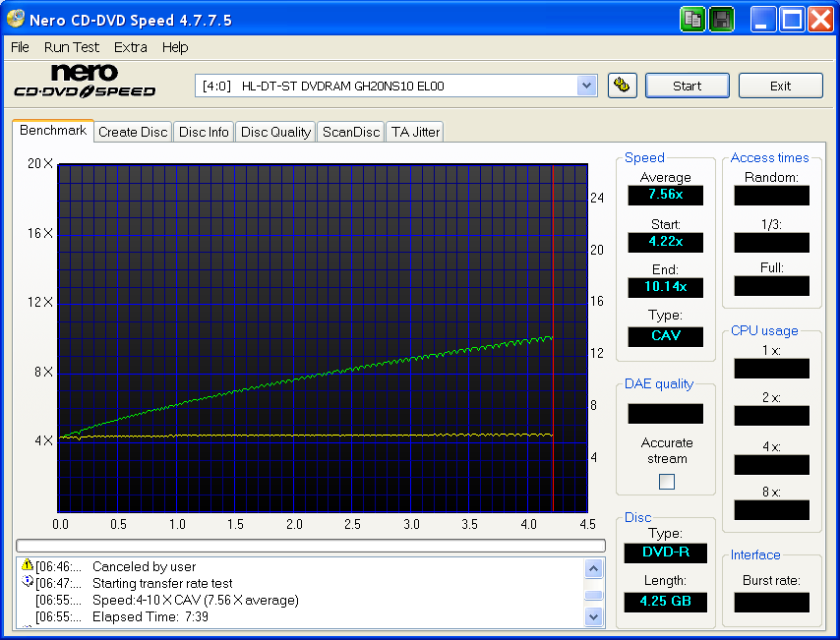The width and height of the screenshot is (840, 640).
Task: Click the info icon on Starting transfer rate test
Action: click(x=26, y=583)
